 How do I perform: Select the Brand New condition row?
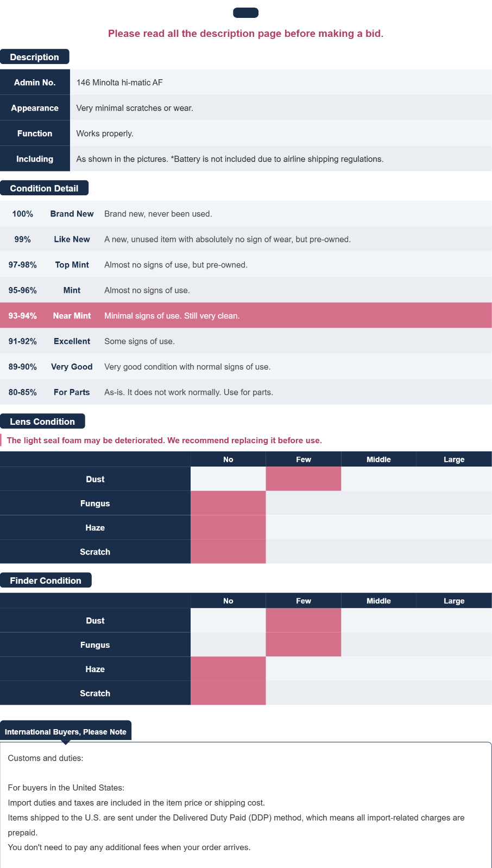click(246, 214)
